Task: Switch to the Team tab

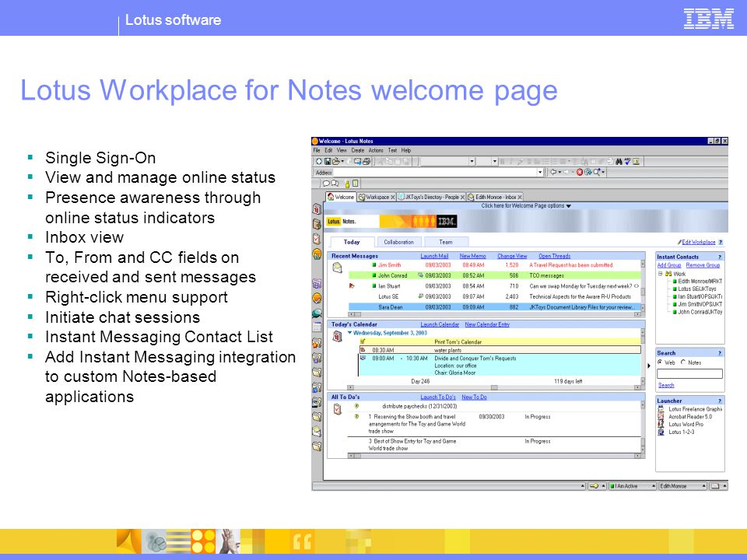Action: [446, 242]
